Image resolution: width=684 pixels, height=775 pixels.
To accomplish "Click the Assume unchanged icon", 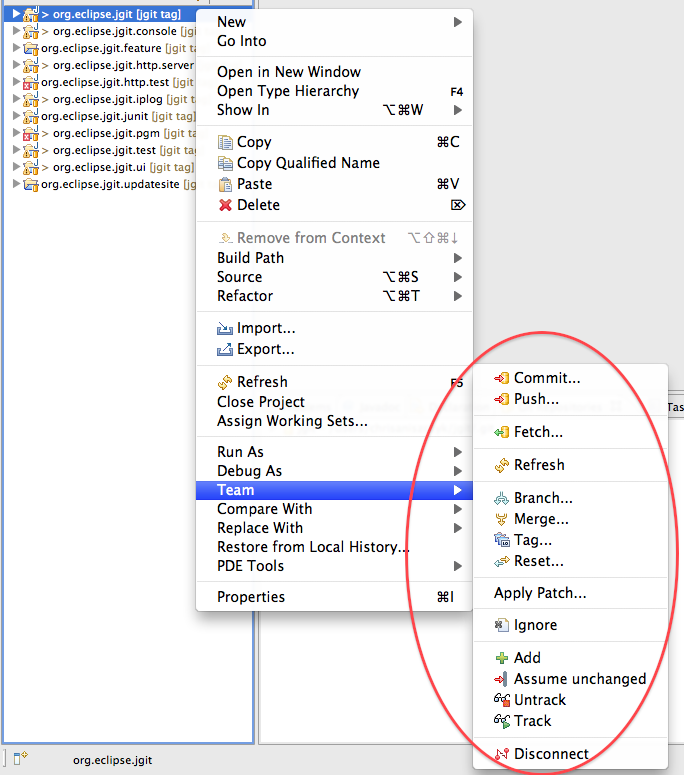I will coord(501,679).
